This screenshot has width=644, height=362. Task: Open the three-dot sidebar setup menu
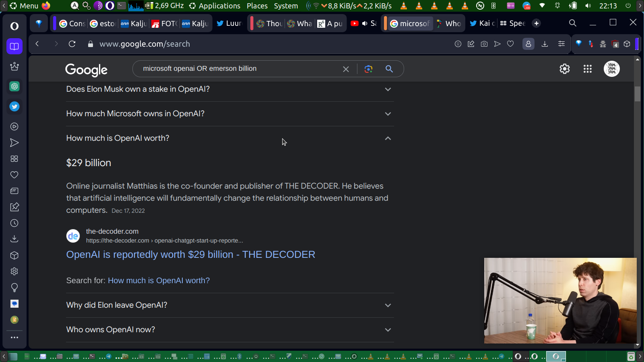(x=14, y=337)
